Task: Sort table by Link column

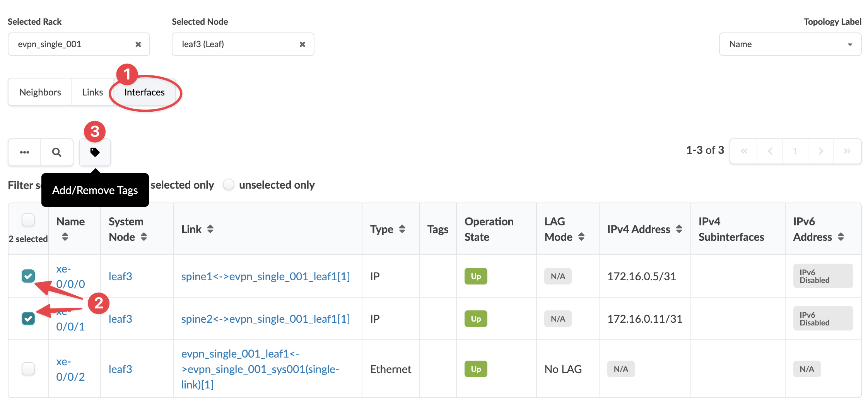Action: click(x=210, y=229)
